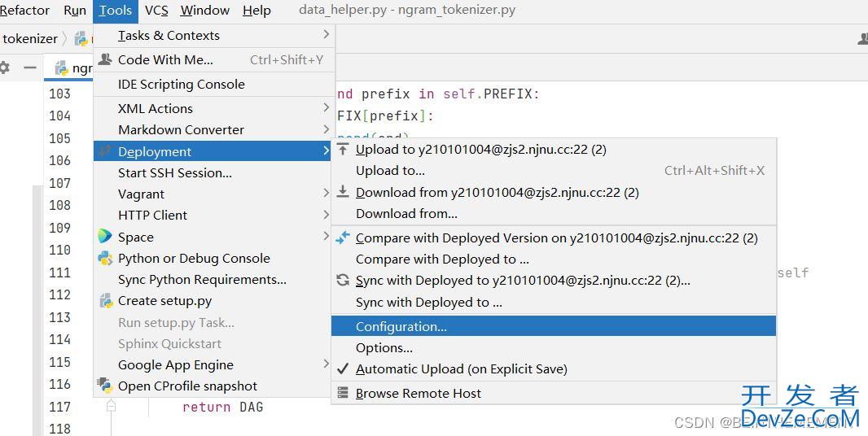Click tokenizer breadcrumb item
The image size is (868, 436).
pyautogui.click(x=30, y=39)
